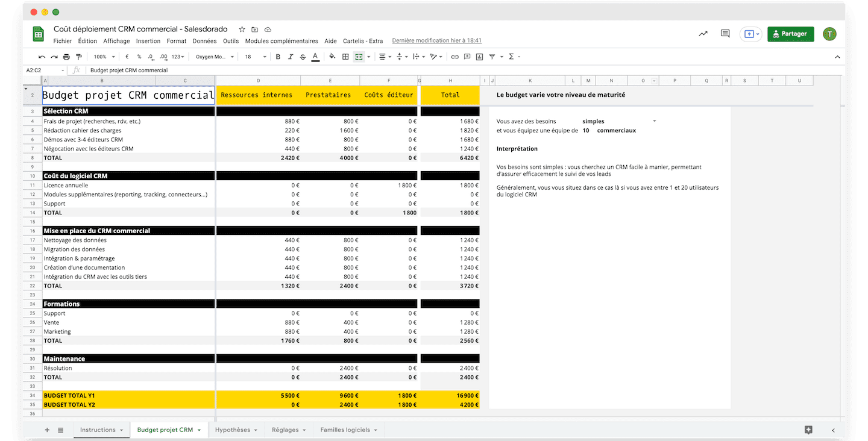Toggle side panel with bottom-right chevron
Viewport: 868px width, 441px height.
pos(833,430)
